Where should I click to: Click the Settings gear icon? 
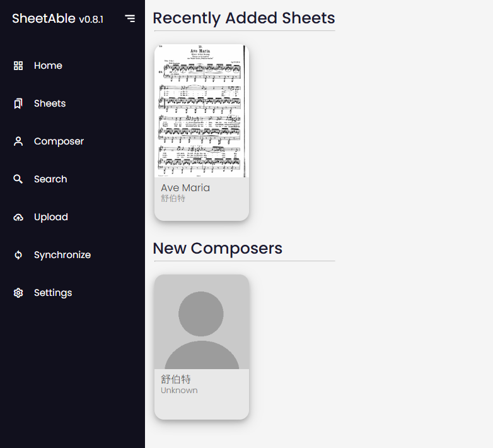point(18,293)
